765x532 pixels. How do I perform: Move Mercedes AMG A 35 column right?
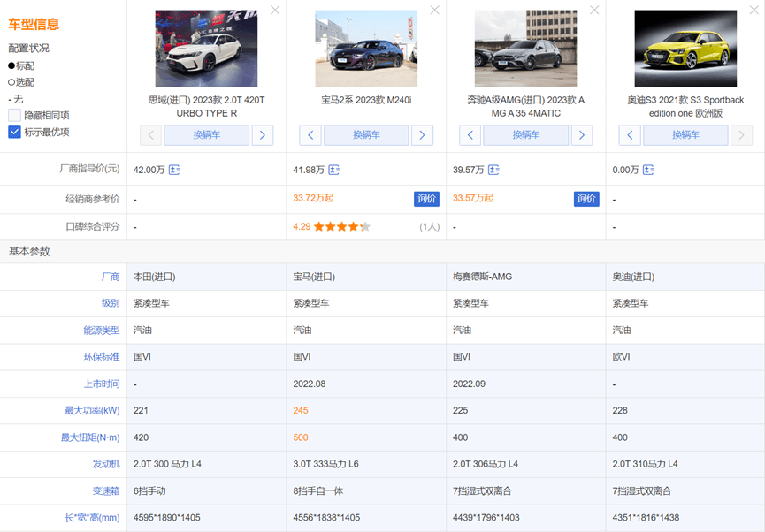581,135
